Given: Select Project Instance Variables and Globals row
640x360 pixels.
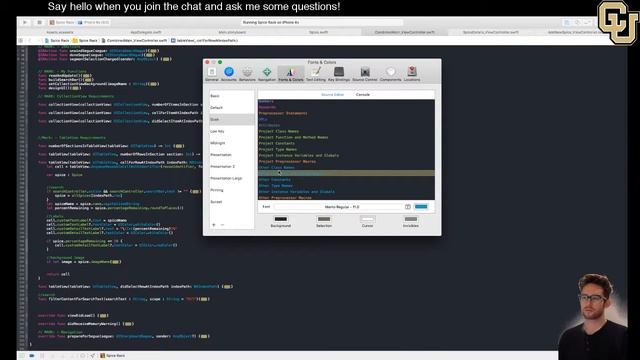Looking at the screenshot, I should [x=346, y=156].
